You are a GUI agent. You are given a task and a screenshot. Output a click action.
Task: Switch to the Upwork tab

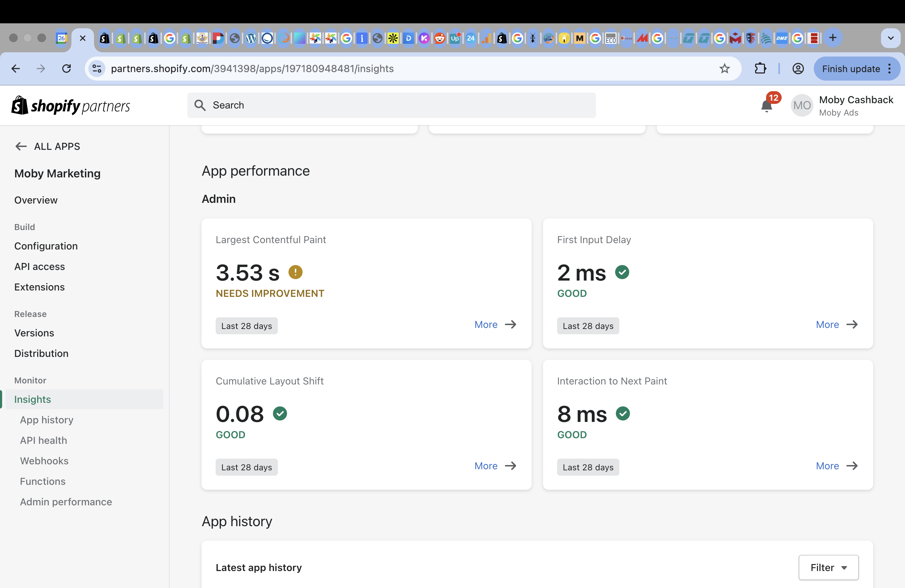[x=455, y=38]
